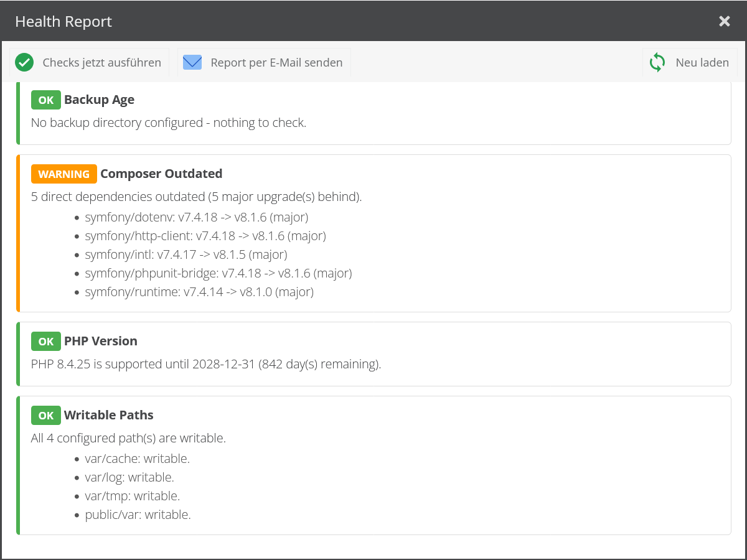Click the blue envelope email icon

[x=192, y=62]
